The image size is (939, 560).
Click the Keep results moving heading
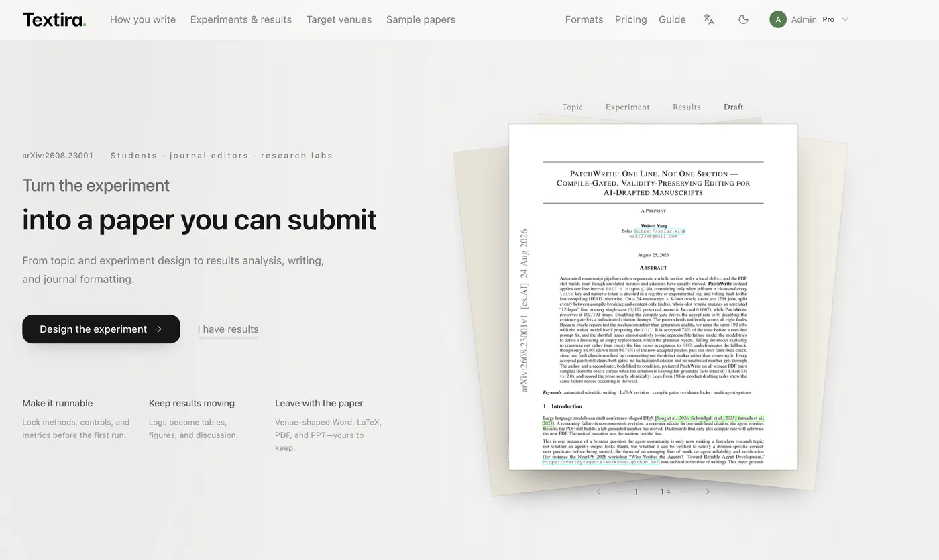click(x=192, y=403)
